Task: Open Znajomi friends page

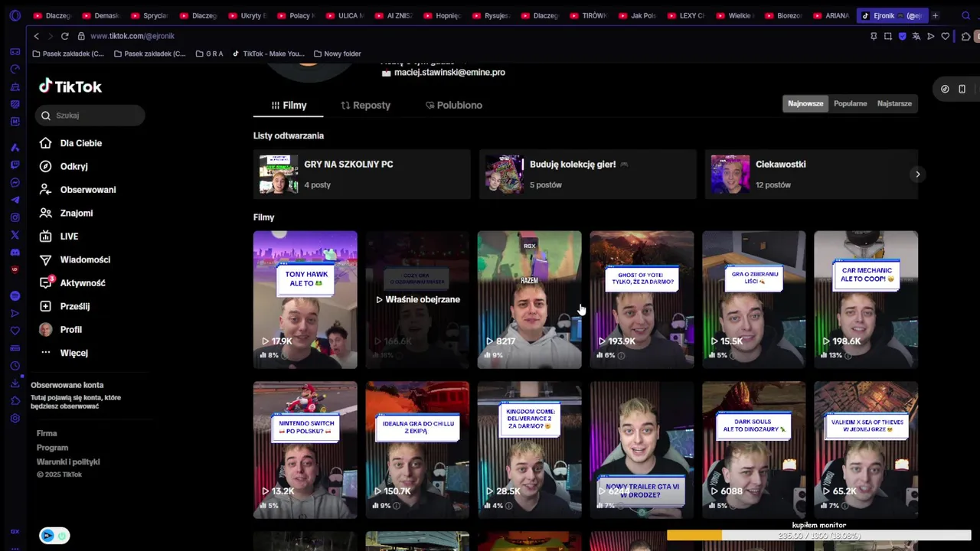Action: (x=66, y=213)
